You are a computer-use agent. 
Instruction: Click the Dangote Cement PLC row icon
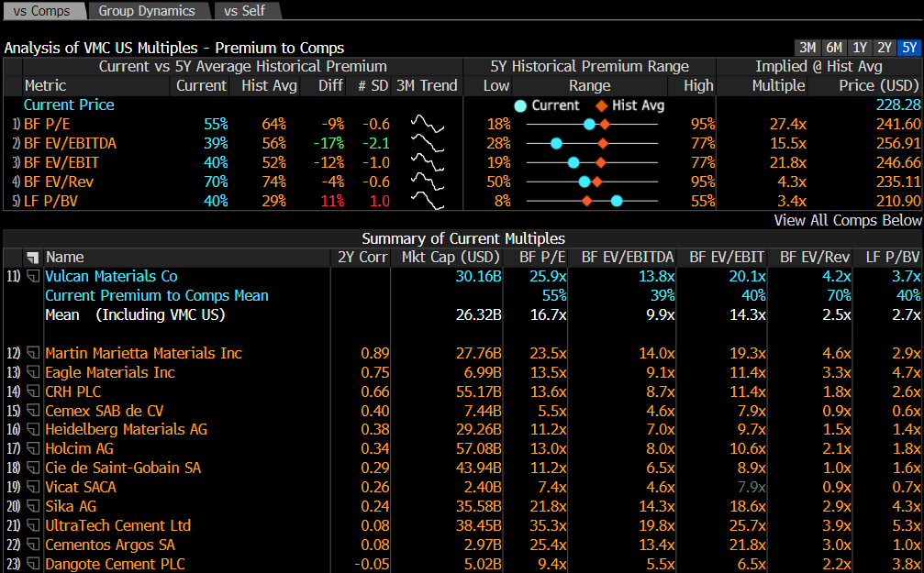coord(32,564)
